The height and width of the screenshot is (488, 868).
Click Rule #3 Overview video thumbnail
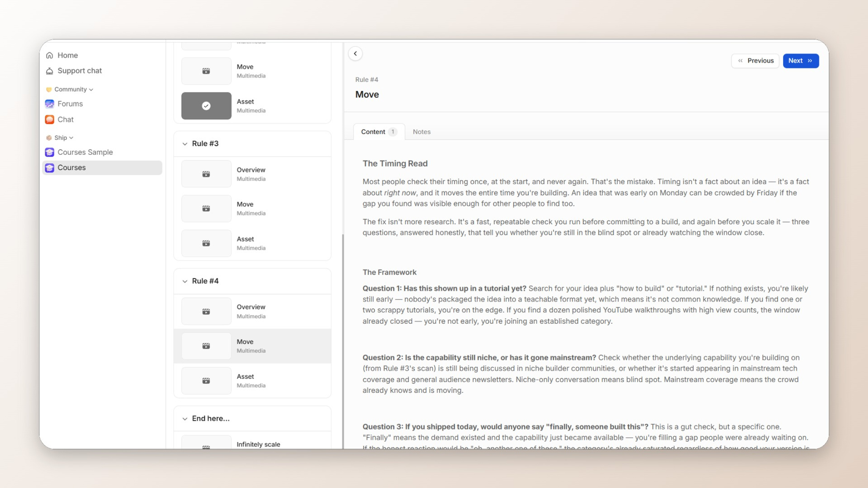tap(206, 174)
